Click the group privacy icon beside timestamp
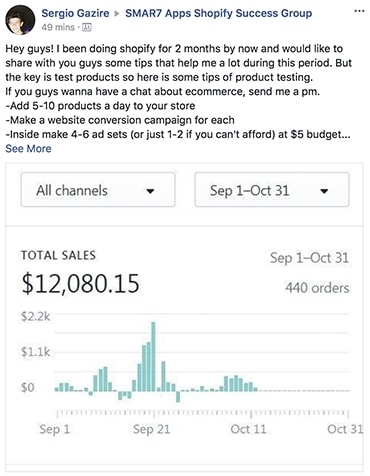Screen dimensions: 370x476 87,27
